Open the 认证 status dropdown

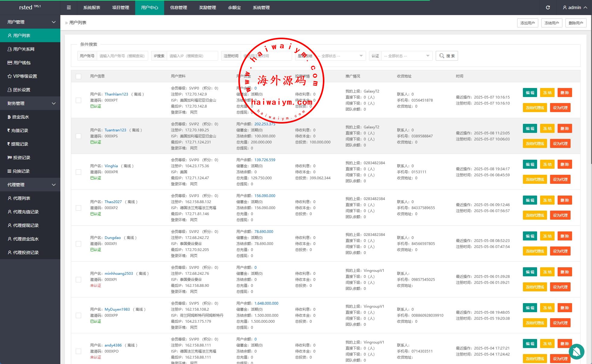[406, 56]
